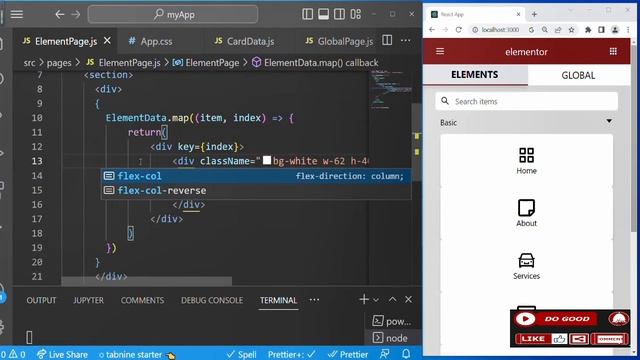Open the COMMENTS panel tab
The width and height of the screenshot is (640, 360).
coord(142,300)
